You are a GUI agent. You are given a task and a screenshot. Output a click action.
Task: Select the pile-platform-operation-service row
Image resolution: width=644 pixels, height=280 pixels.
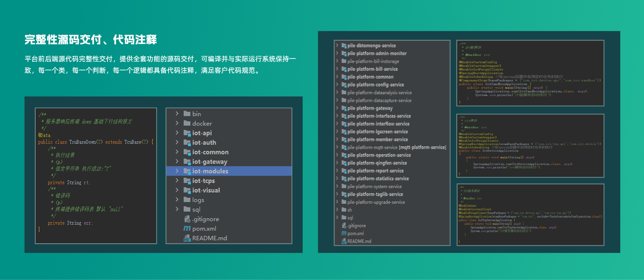point(392,155)
